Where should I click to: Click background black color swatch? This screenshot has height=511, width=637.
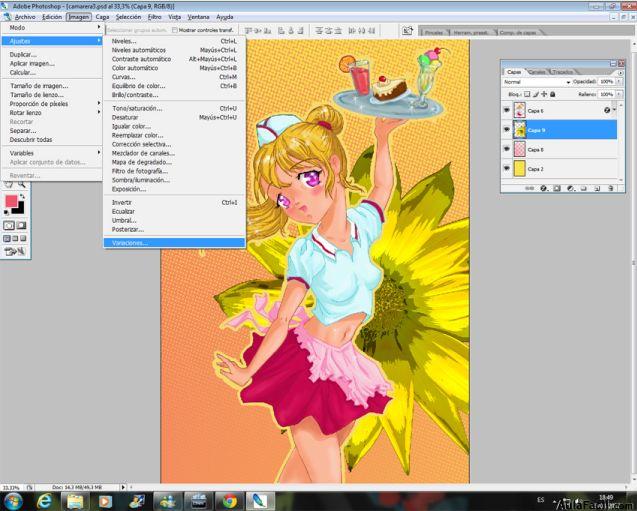coord(20,209)
